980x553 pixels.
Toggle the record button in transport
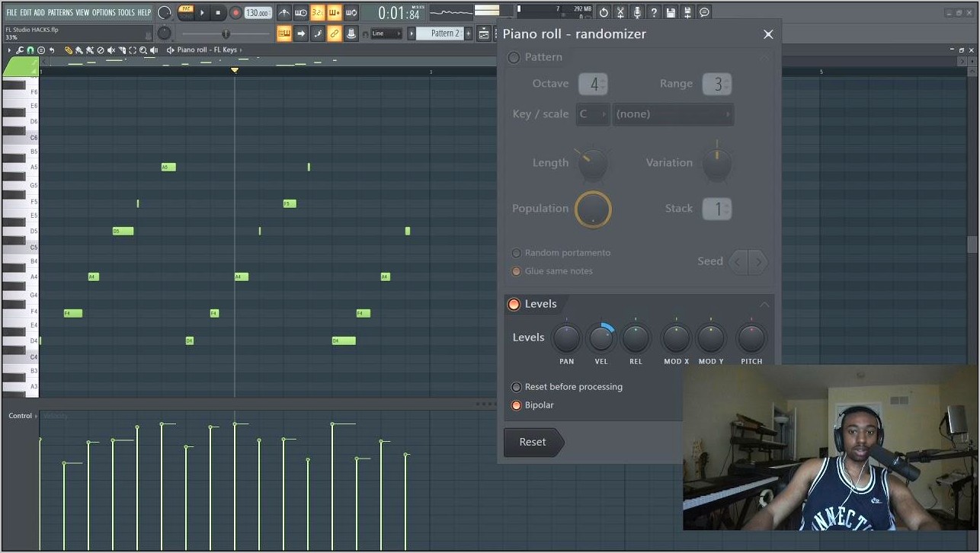click(x=235, y=13)
